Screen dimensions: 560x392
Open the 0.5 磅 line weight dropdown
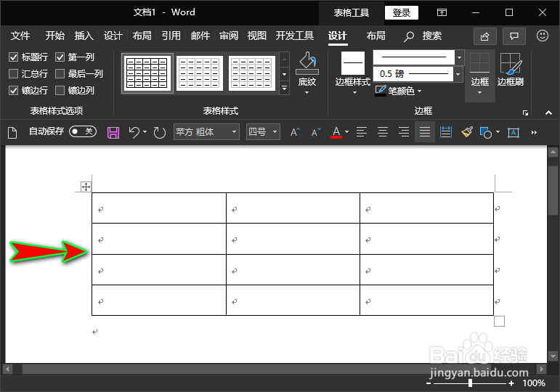click(x=458, y=74)
